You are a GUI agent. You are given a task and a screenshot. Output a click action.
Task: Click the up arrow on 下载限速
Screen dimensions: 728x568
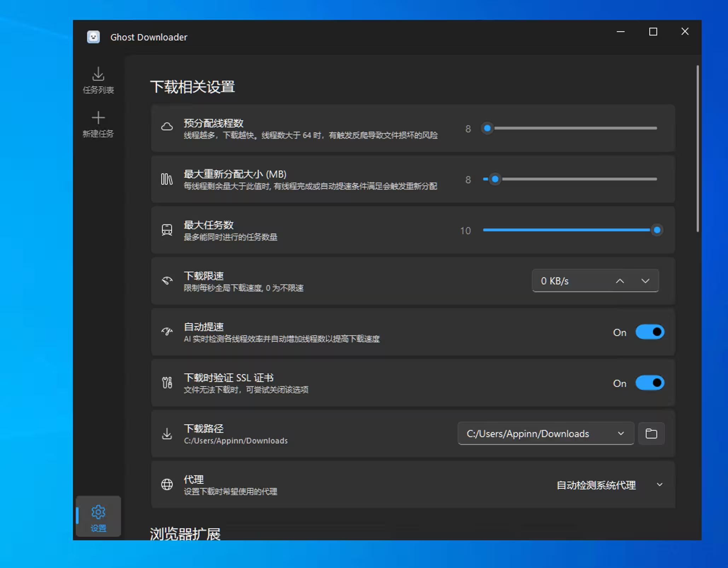pyautogui.click(x=620, y=281)
